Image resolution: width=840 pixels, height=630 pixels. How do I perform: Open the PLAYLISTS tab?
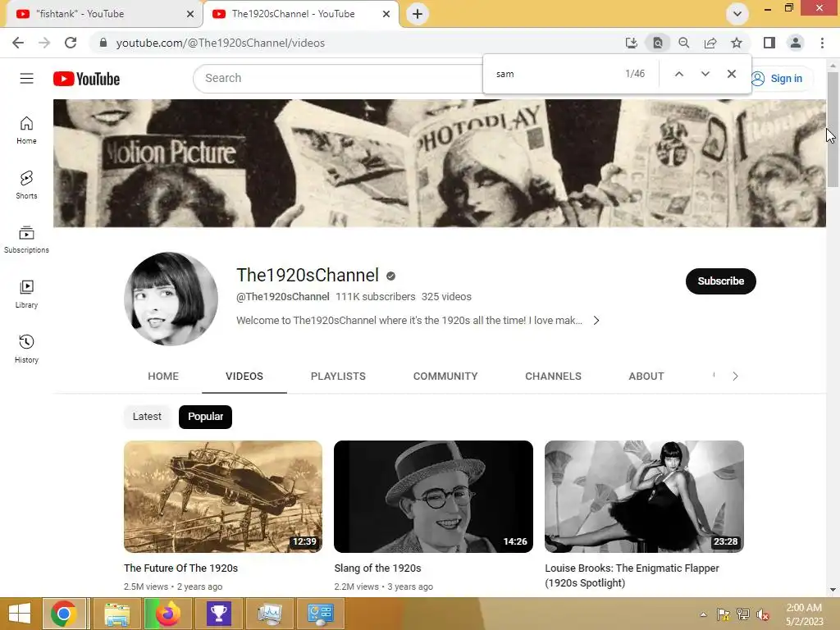(x=338, y=376)
